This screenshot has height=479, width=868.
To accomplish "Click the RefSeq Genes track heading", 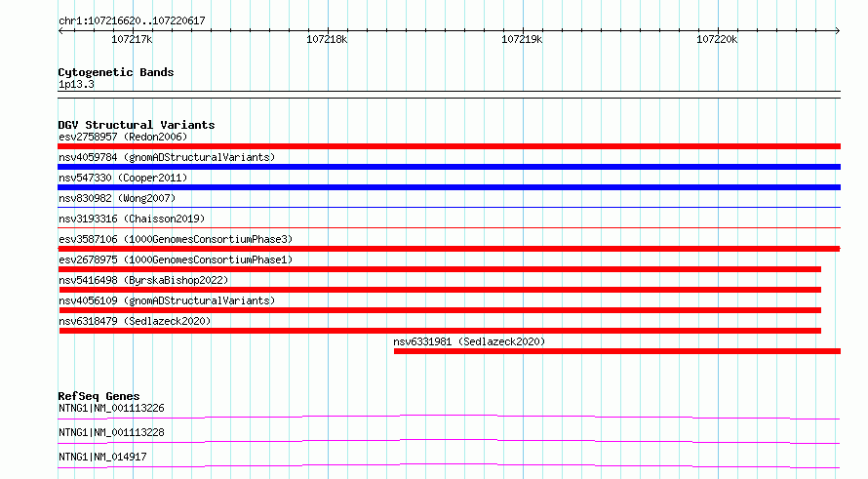I will (x=99, y=396).
